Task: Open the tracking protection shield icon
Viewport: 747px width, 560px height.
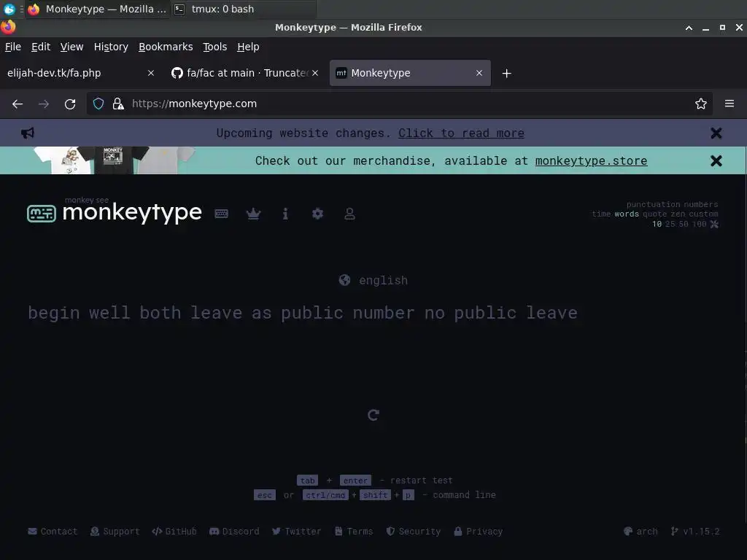Action: (98, 104)
